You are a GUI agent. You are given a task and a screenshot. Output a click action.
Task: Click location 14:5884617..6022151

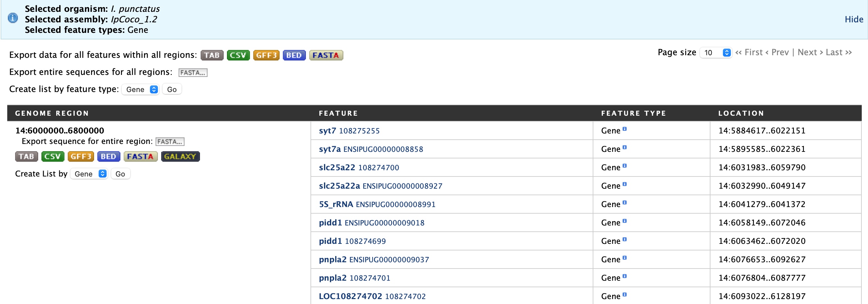(762, 131)
